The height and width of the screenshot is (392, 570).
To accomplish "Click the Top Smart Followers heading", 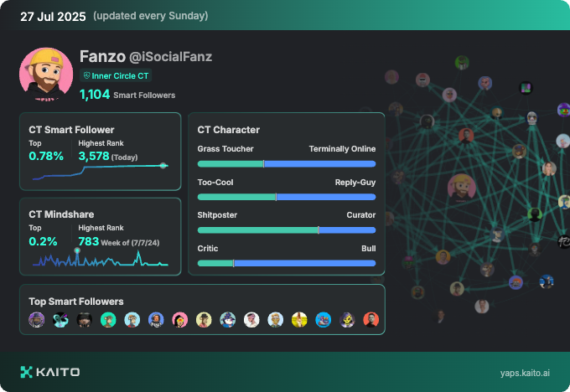I will point(76,302).
